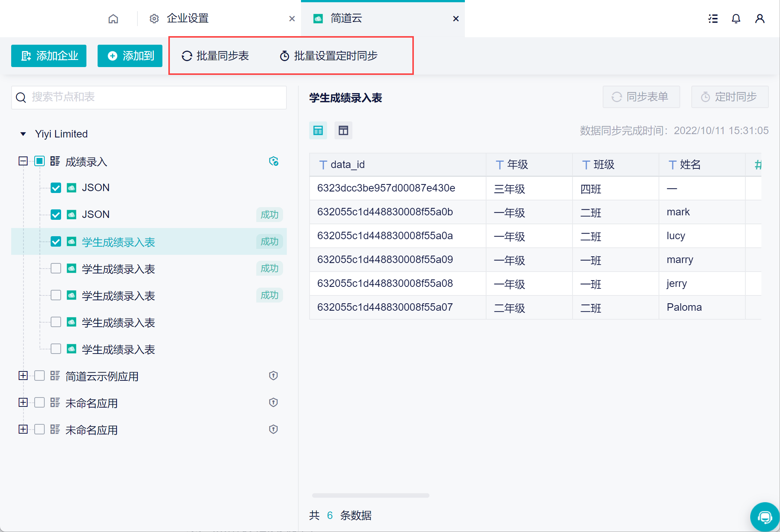Check the last 学生成绩录入表 checkbox
This screenshot has width=780, height=532.
click(56, 349)
